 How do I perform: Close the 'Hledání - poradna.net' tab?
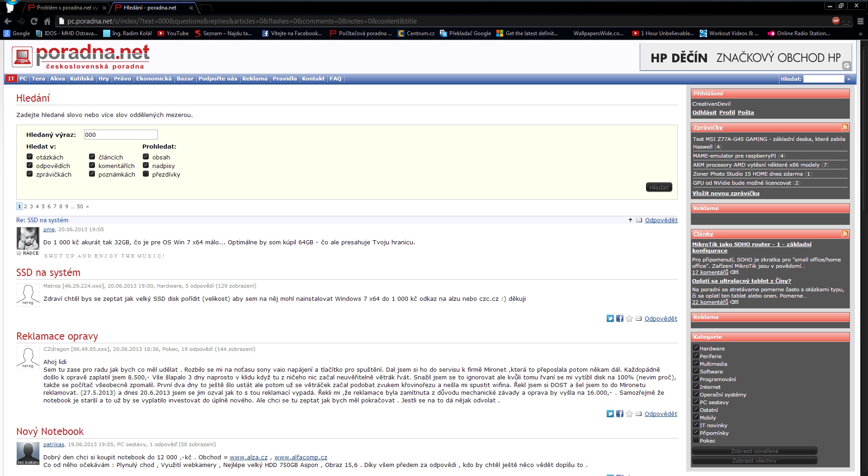coord(191,8)
